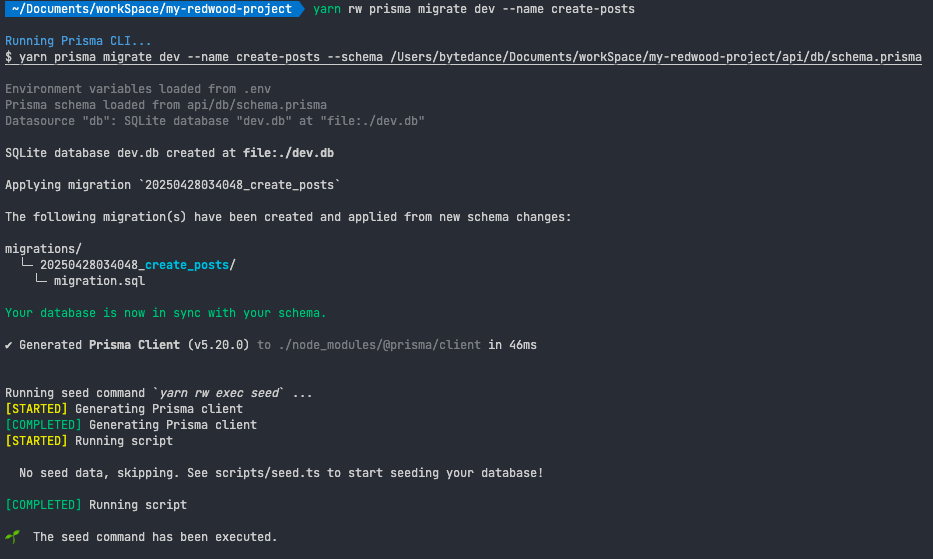
Task: Click the blue project path prompt segment
Action: click(152, 9)
